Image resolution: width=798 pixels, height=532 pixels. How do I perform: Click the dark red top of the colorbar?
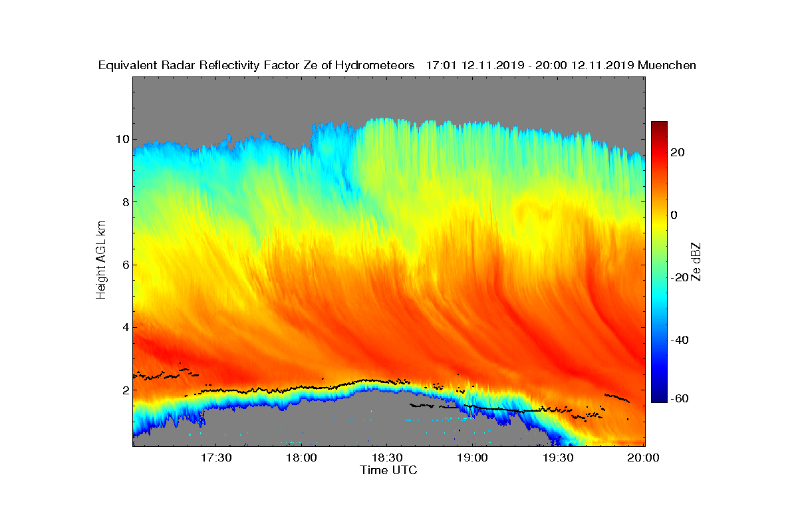click(x=659, y=125)
